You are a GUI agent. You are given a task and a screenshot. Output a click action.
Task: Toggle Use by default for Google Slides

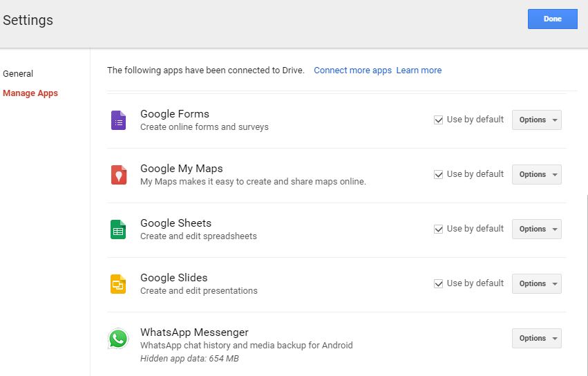point(438,283)
